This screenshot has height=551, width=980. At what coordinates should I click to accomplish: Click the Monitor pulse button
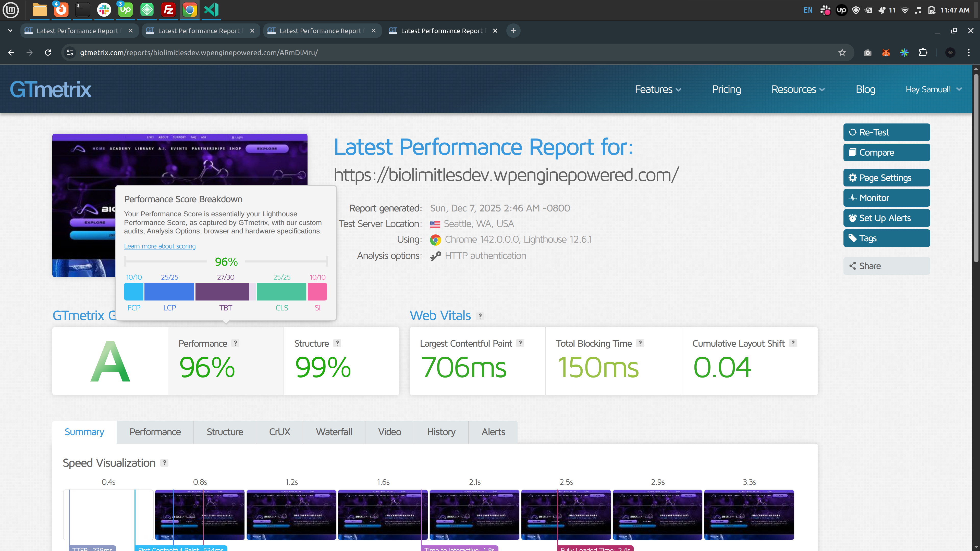(x=886, y=198)
